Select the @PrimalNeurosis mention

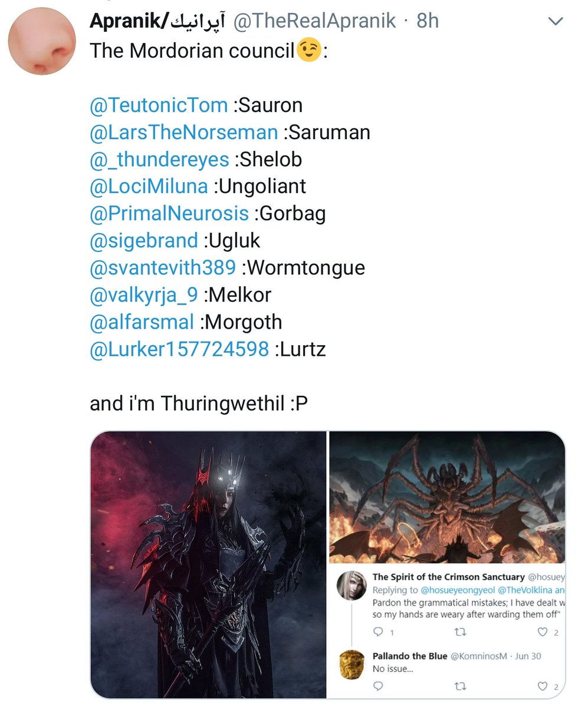[169, 214]
